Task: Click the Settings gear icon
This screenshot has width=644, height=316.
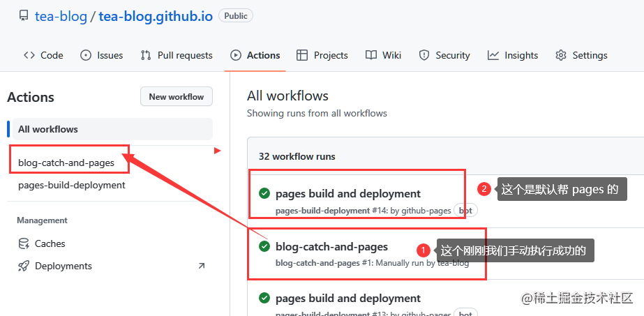Action: (561, 55)
